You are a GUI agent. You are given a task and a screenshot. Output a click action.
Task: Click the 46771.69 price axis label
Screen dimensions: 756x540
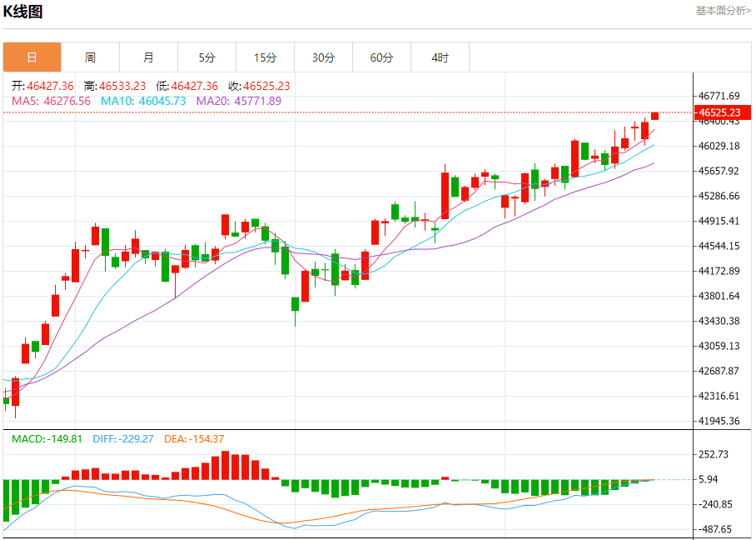click(719, 96)
